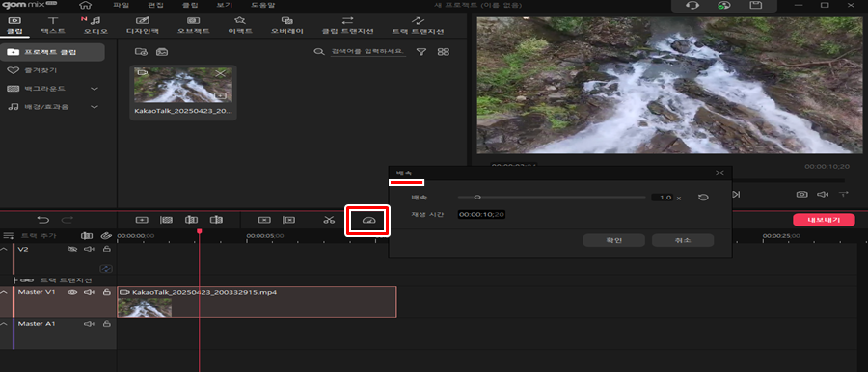
Task: Remove the KakaoTalk clip with its X icon
Action: [x=220, y=73]
